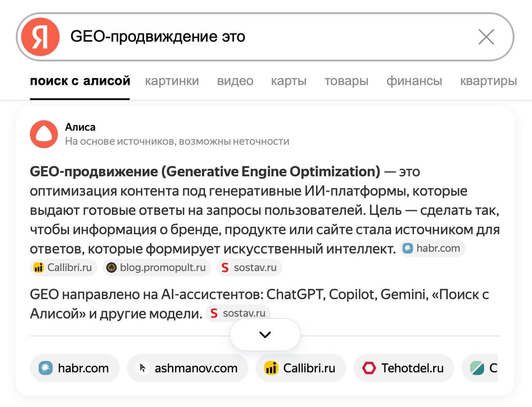Open sostav.ru chip after другие модели
This screenshot has width=532, height=407.
[238, 314]
